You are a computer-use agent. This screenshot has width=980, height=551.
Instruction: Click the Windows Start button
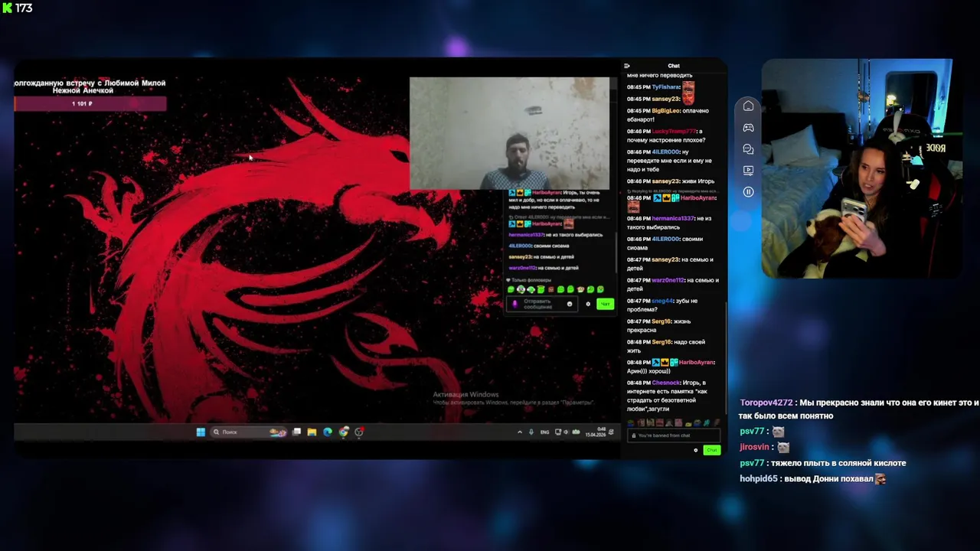coord(201,432)
